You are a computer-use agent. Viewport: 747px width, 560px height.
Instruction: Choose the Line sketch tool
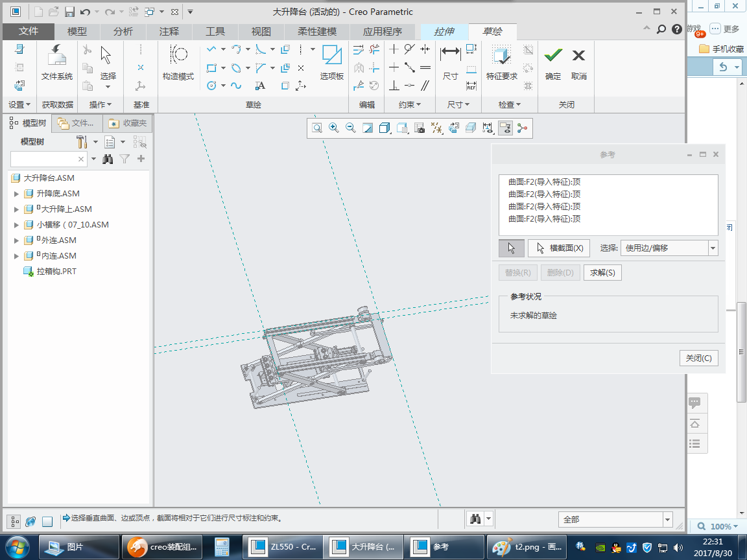[x=211, y=49]
